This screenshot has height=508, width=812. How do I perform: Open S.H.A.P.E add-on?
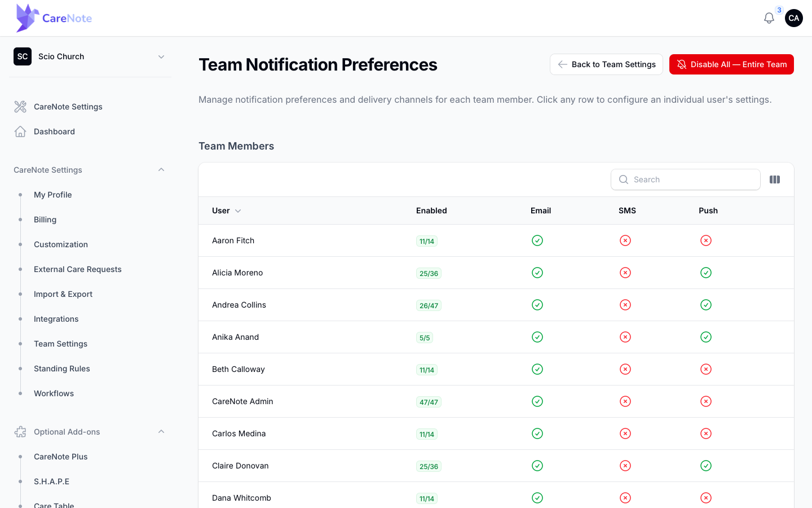tap(52, 481)
